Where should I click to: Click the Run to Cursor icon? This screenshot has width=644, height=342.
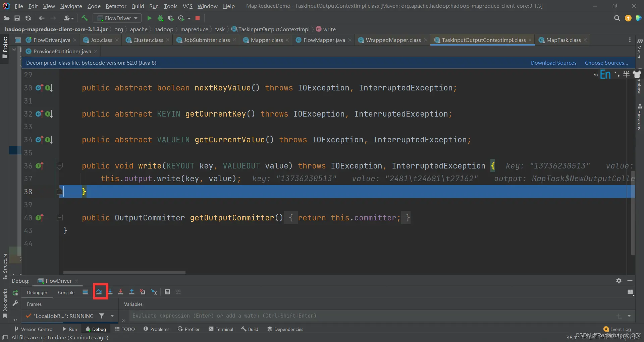point(154,292)
